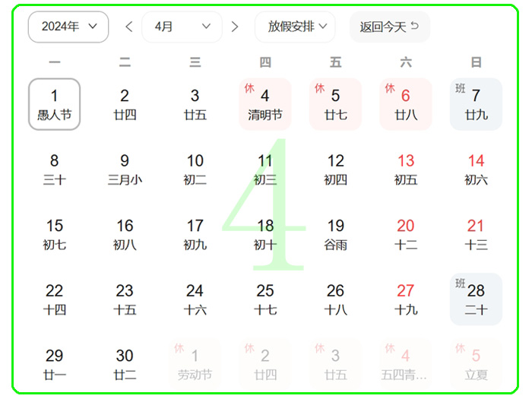Select May 5 立夏
This screenshot has width=532, height=399.
(476, 363)
